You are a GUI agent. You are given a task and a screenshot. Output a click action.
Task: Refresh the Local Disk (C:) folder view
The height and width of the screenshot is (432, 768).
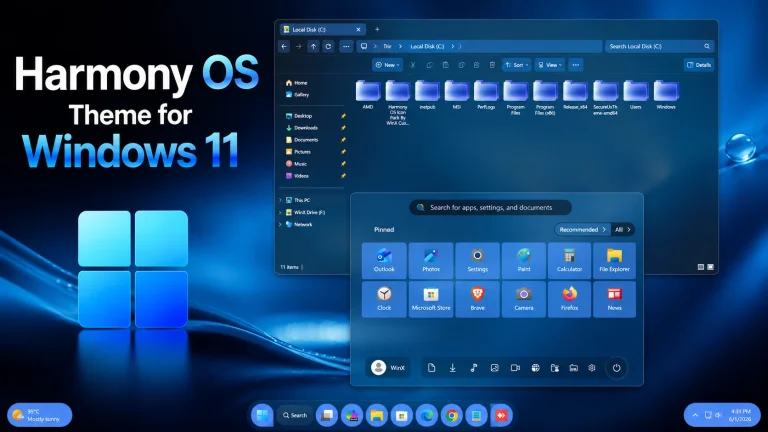328,47
